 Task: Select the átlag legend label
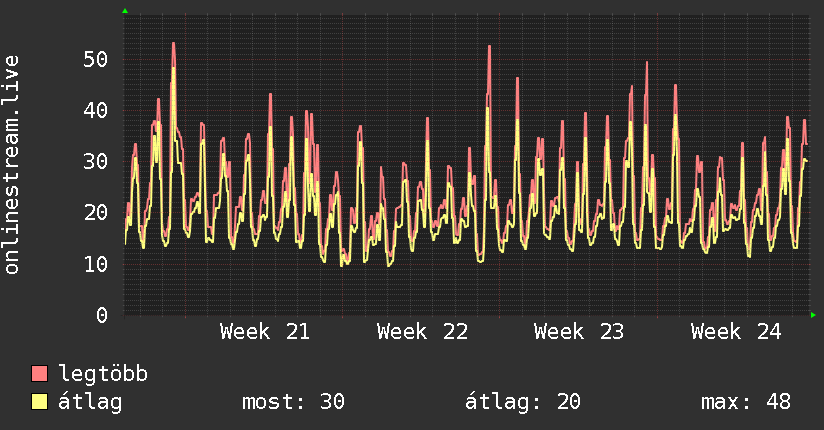click(90, 402)
